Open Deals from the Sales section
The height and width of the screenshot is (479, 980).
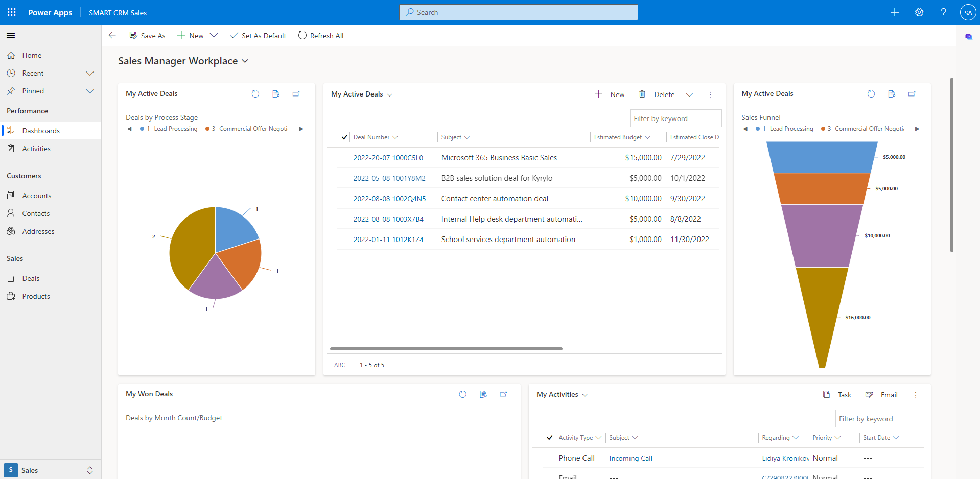[31, 278]
